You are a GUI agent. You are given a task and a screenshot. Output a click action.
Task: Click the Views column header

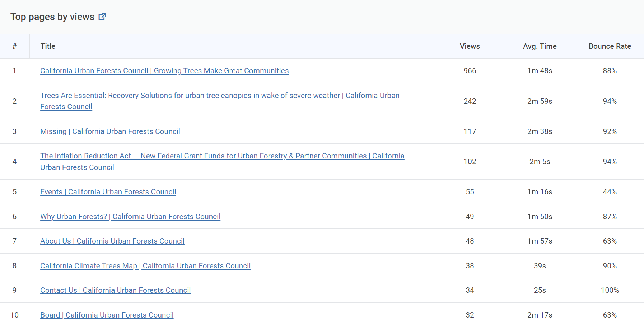470,46
